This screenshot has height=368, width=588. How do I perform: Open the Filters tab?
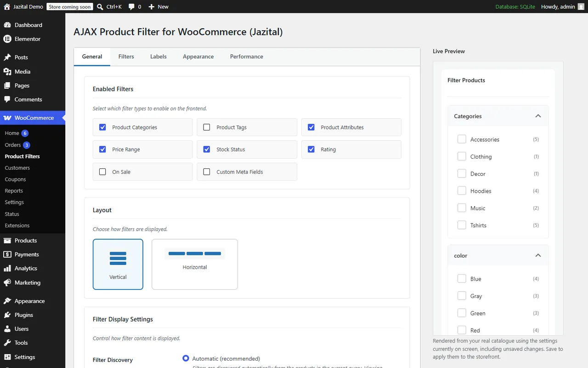126,57
